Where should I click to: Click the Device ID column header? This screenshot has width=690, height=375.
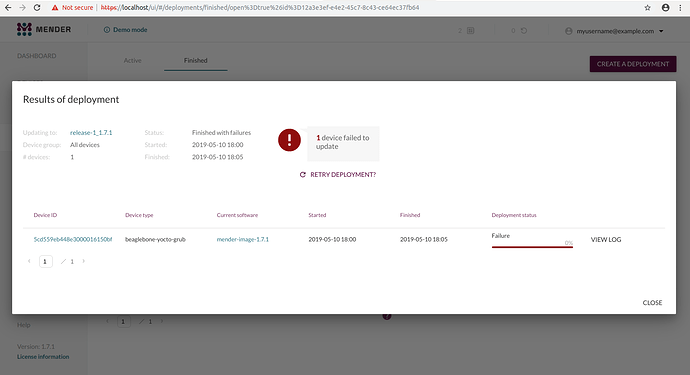tap(45, 215)
